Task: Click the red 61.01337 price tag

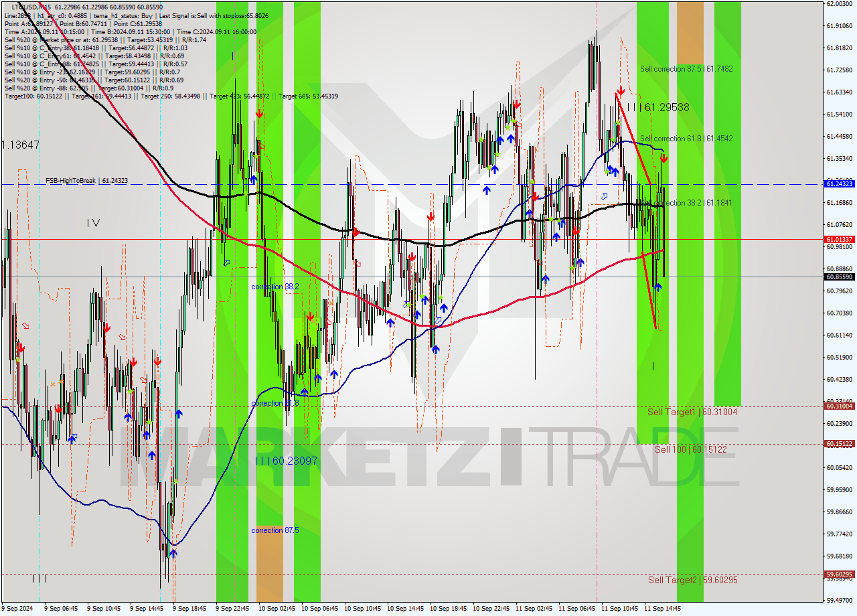Action: point(839,239)
